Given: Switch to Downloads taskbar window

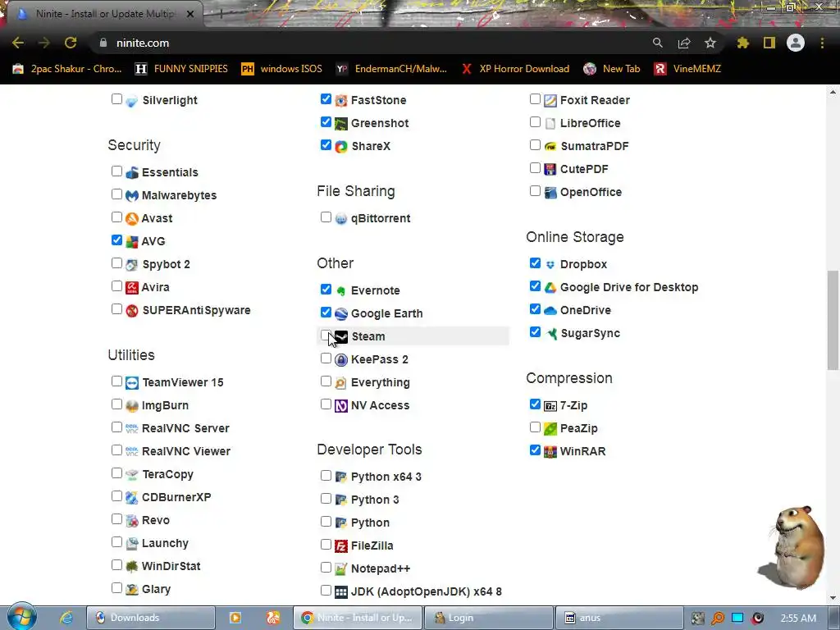Looking at the screenshot, I should pos(151,618).
